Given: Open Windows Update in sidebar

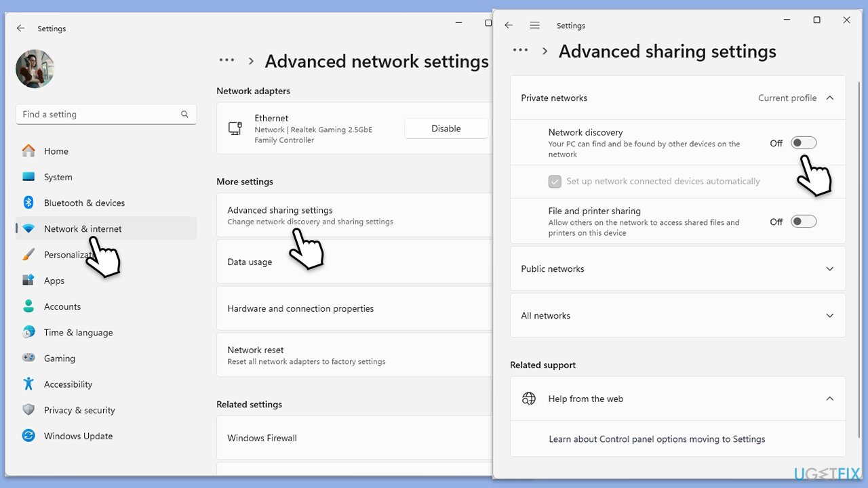Looking at the screenshot, I should (x=106, y=436).
